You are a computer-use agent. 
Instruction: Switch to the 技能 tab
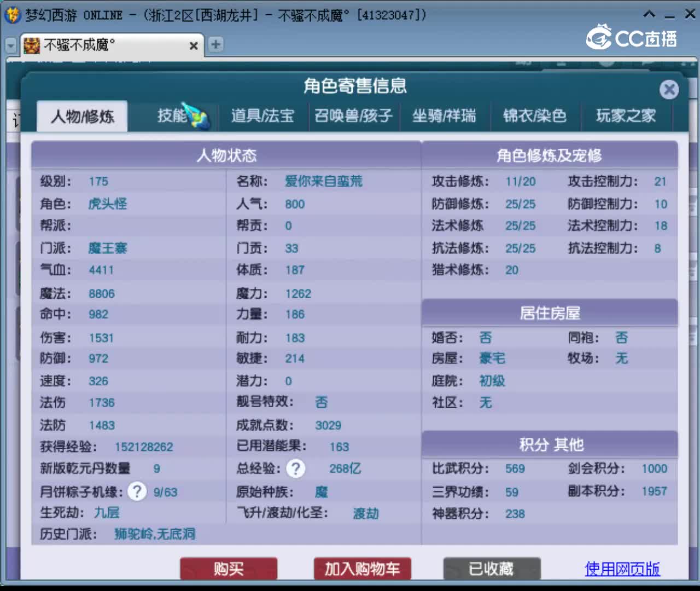[x=172, y=115]
